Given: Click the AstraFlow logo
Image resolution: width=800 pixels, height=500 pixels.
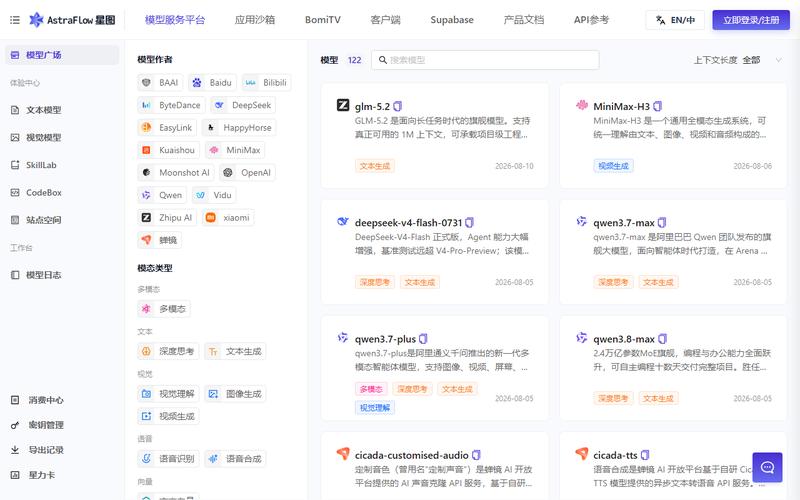Looking at the screenshot, I should 72,20.
